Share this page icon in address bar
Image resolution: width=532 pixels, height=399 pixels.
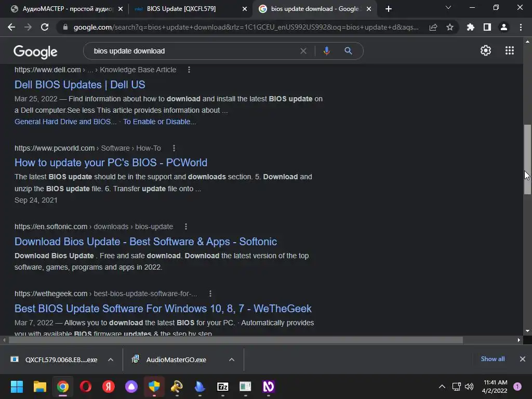(x=433, y=27)
